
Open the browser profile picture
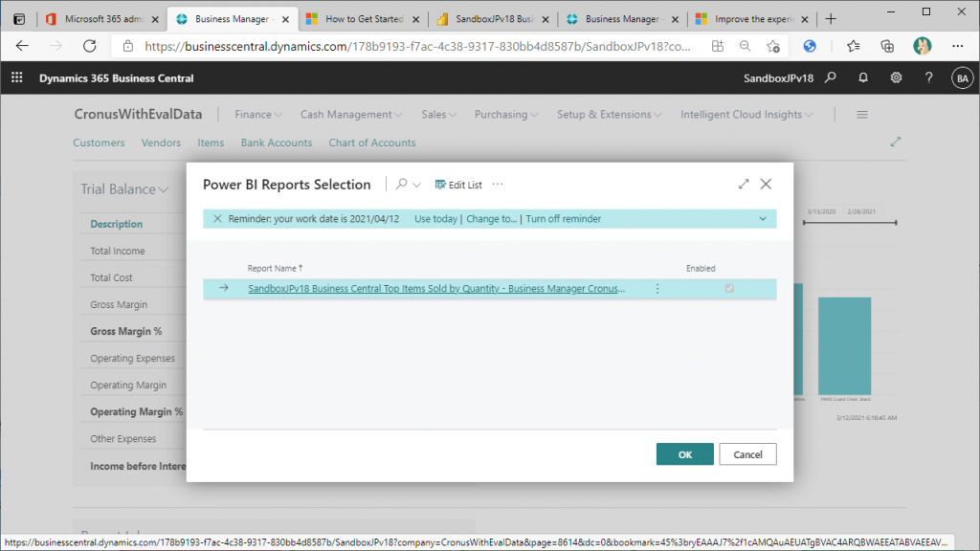(x=922, y=46)
